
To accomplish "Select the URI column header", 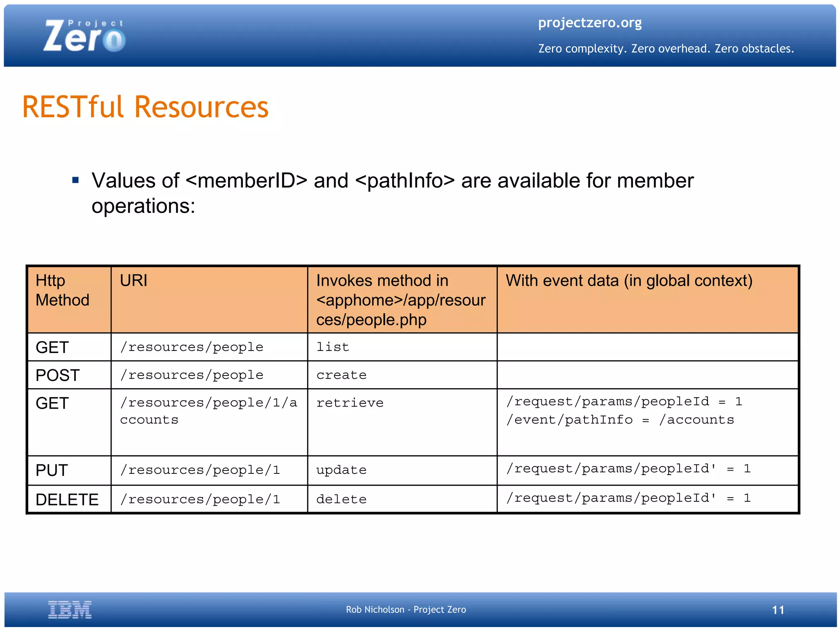I will click(x=134, y=281).
